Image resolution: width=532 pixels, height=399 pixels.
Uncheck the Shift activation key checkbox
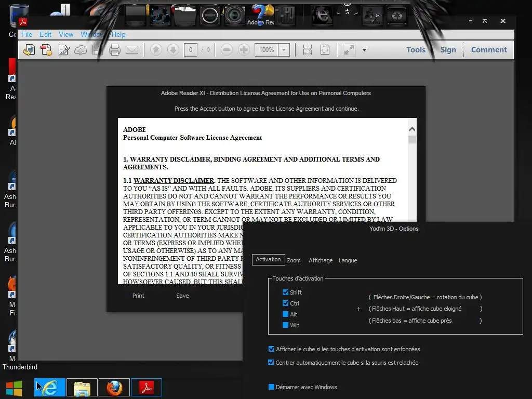(x=285, y=292)
